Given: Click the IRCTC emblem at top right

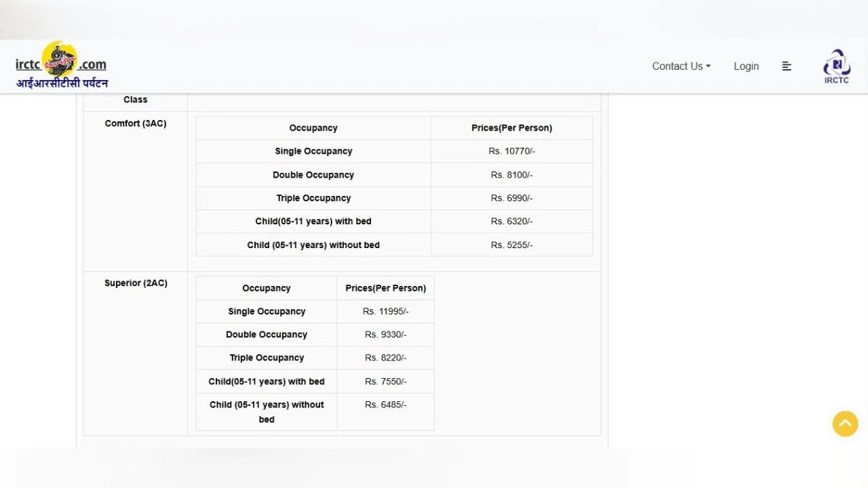Looking at the screenshot, I should (x=837, y=66).
